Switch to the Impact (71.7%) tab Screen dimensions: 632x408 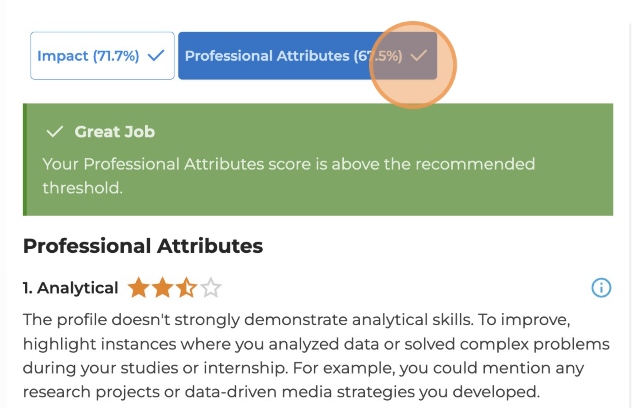pos(102,56)
